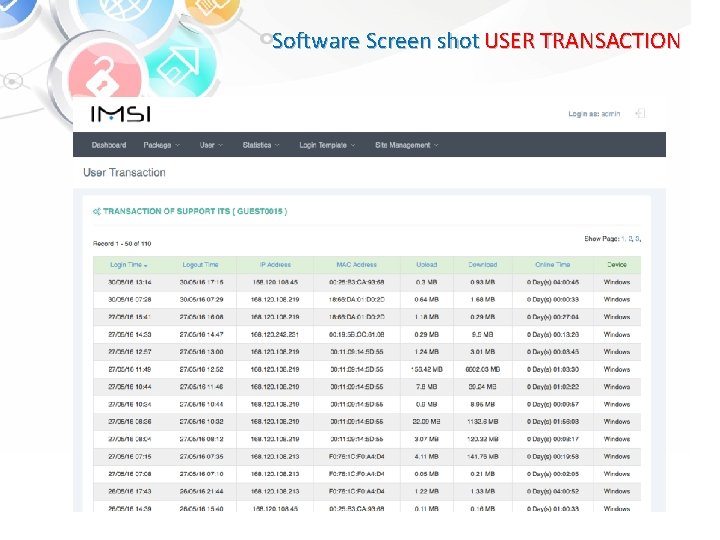720x540 pixels.
Task: Click the 22.09 MB upload value
Action: point(427,422)
